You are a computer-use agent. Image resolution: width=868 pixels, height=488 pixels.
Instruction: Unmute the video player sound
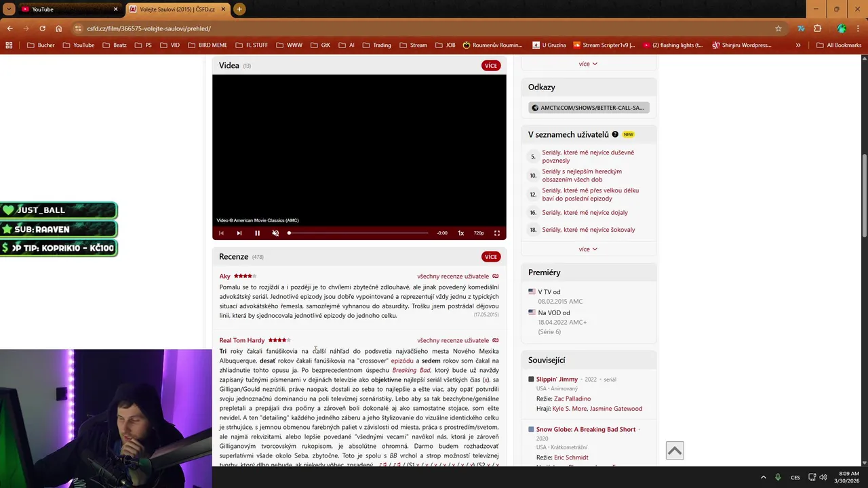(x=275, y=233)
